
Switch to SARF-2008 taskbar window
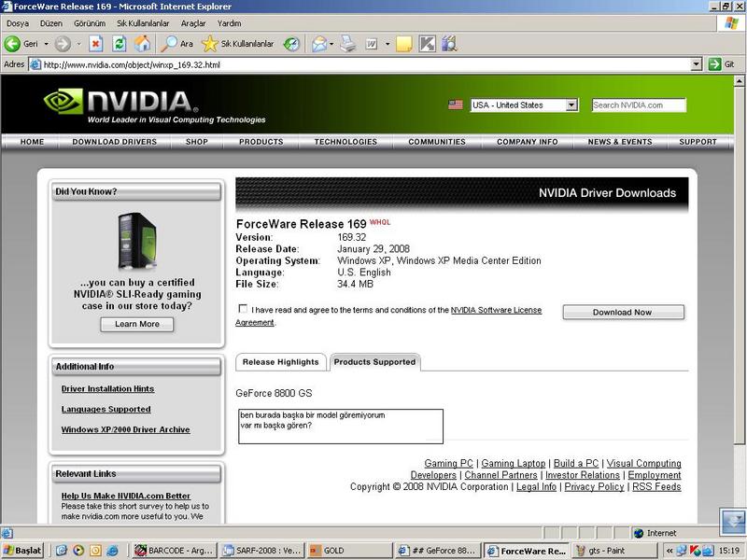(x=261, y=551)
